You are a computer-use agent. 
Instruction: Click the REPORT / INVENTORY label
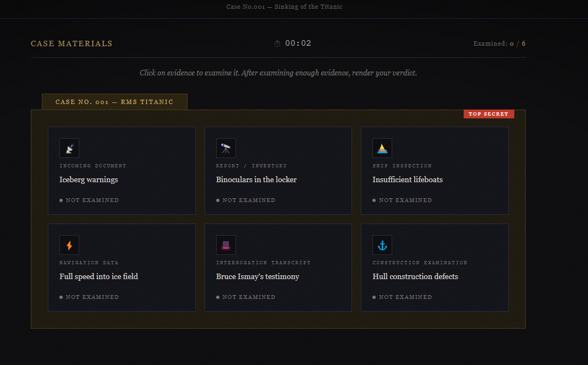coord(251,166)
